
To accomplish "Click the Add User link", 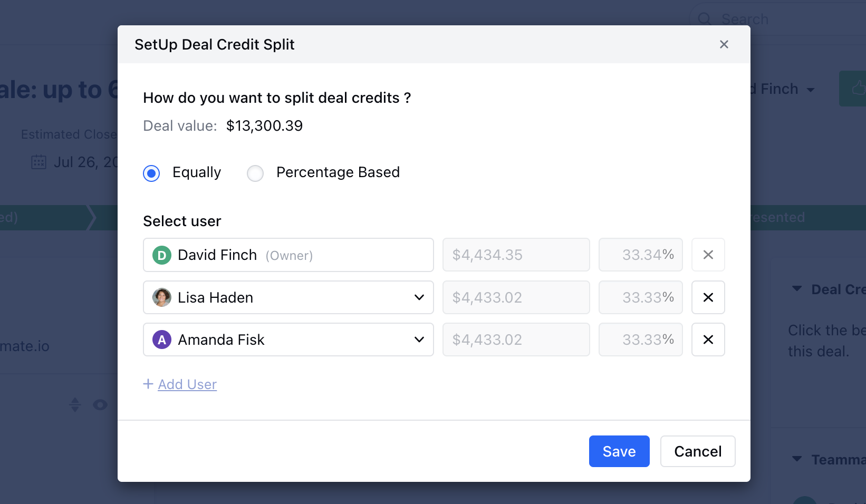I will point(180,384).
